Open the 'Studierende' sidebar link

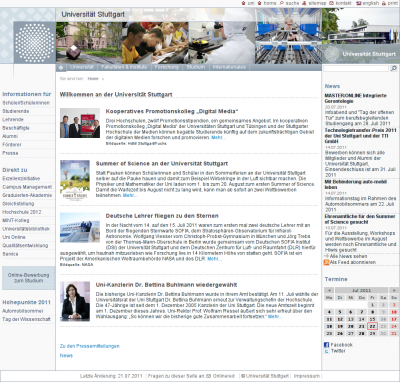(x=16, y=111)
